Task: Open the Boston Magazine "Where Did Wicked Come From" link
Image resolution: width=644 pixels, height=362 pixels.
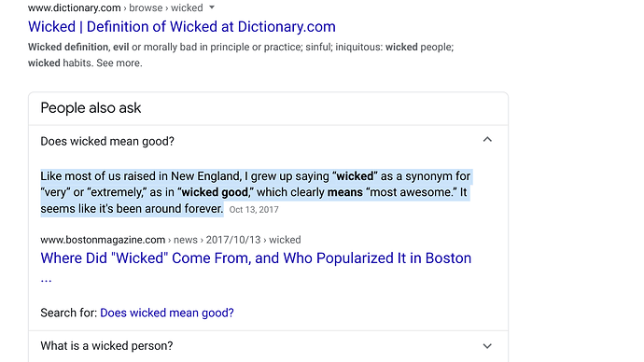Action: 256,258
